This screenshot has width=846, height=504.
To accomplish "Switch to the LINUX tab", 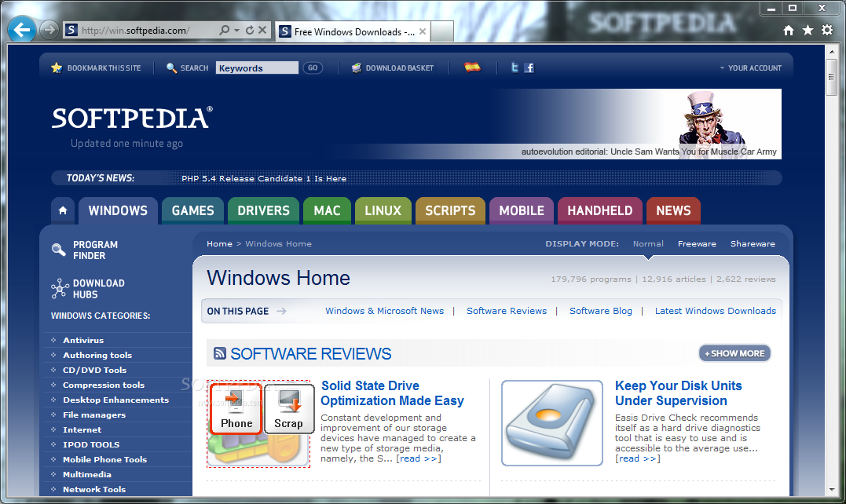I will (383, 210).
